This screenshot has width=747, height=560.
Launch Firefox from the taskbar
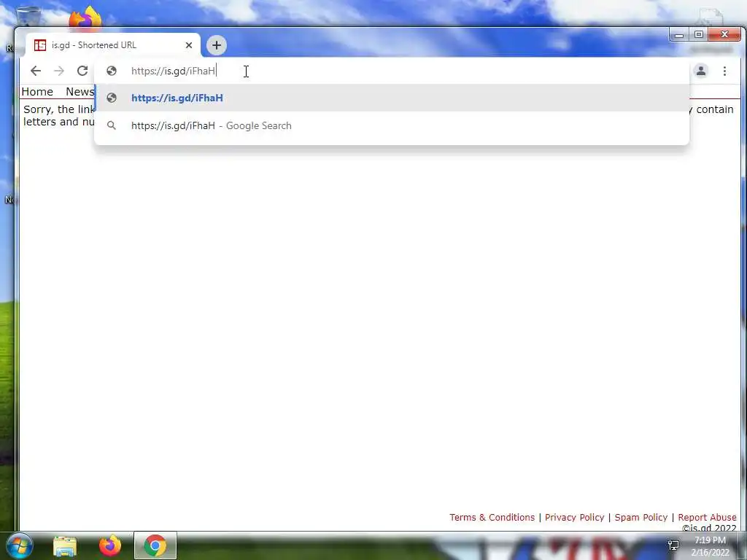110,545
